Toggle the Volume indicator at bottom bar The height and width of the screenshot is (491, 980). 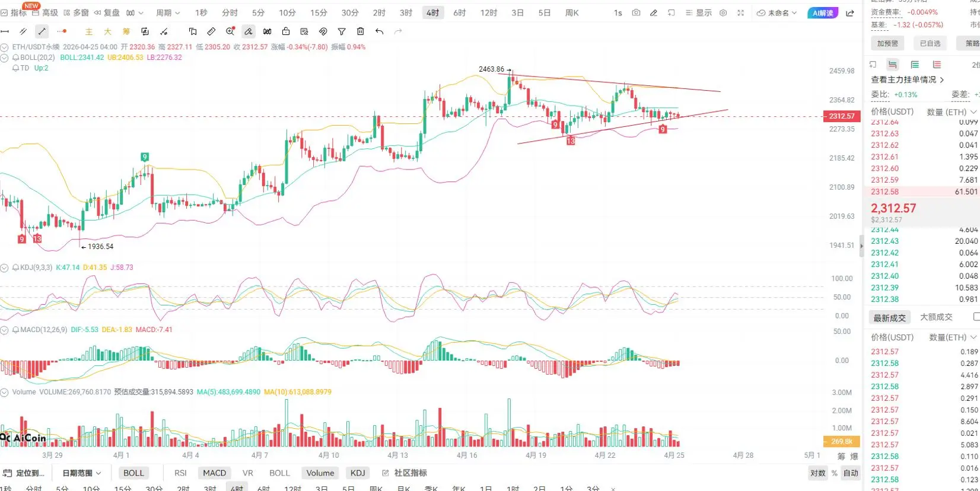[320, 473]
